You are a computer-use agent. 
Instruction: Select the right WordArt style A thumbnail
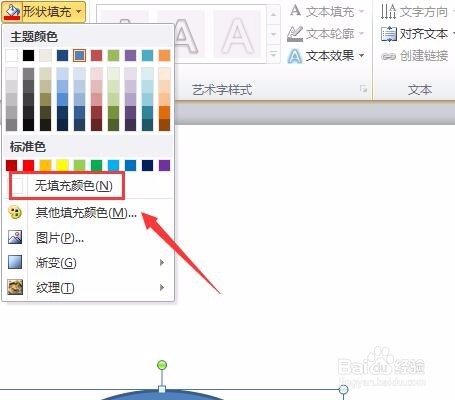coord(237,35)
